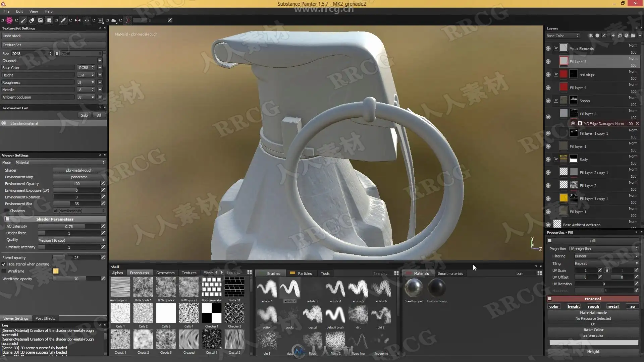Screen dimensions: 644x362
Task: Click the camera icon in toolbar
Action: click(x=114, y=20)
